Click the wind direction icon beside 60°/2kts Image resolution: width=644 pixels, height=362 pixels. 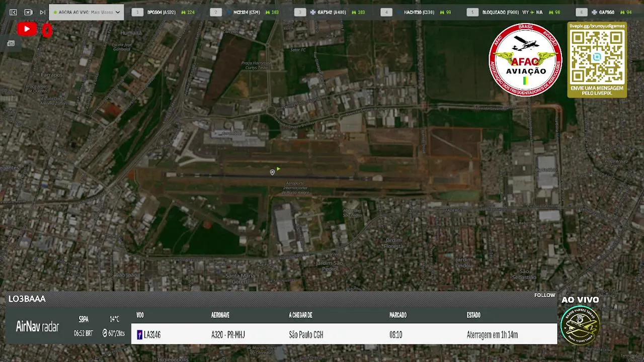105,333
